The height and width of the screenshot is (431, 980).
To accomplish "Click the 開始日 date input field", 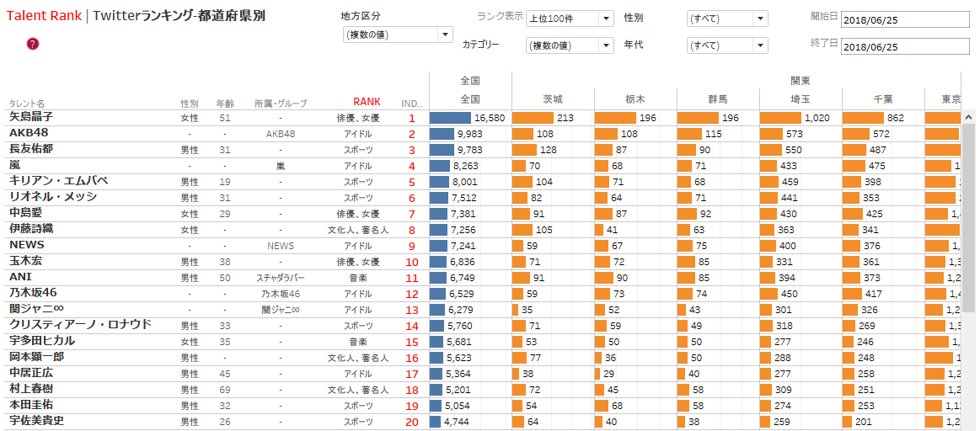I will (x=905, y=20).
